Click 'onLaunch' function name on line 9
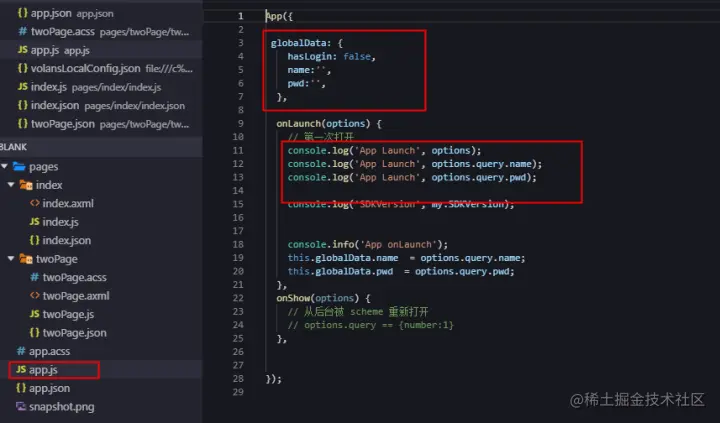Screen dimensions: 720x423 (298, 124)
